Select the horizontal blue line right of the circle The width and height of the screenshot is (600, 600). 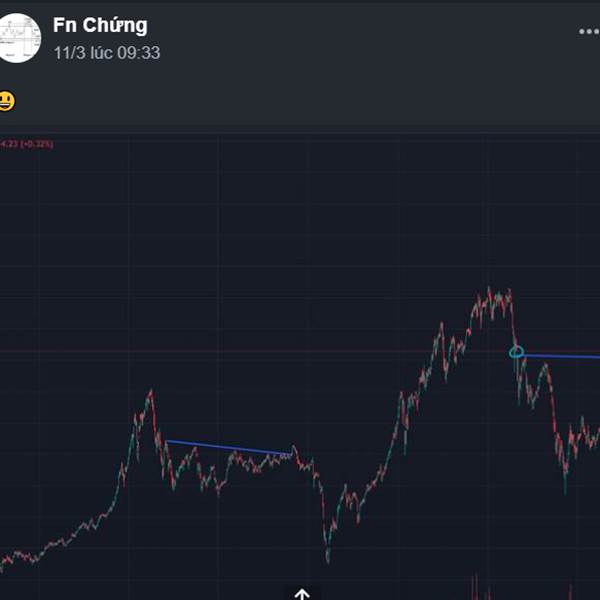562,356
